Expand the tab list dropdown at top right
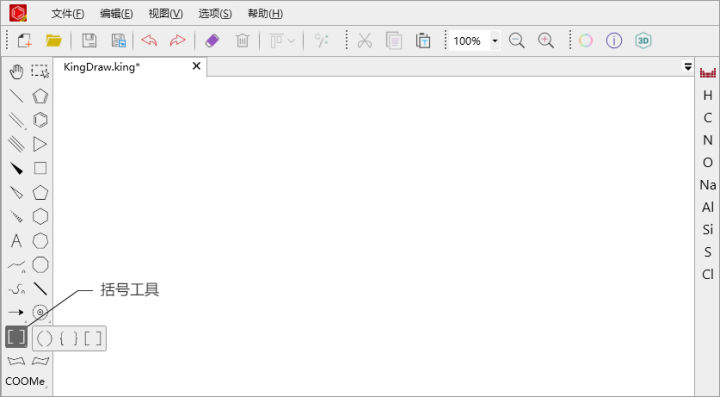720x397 pixels. (688, 67)
